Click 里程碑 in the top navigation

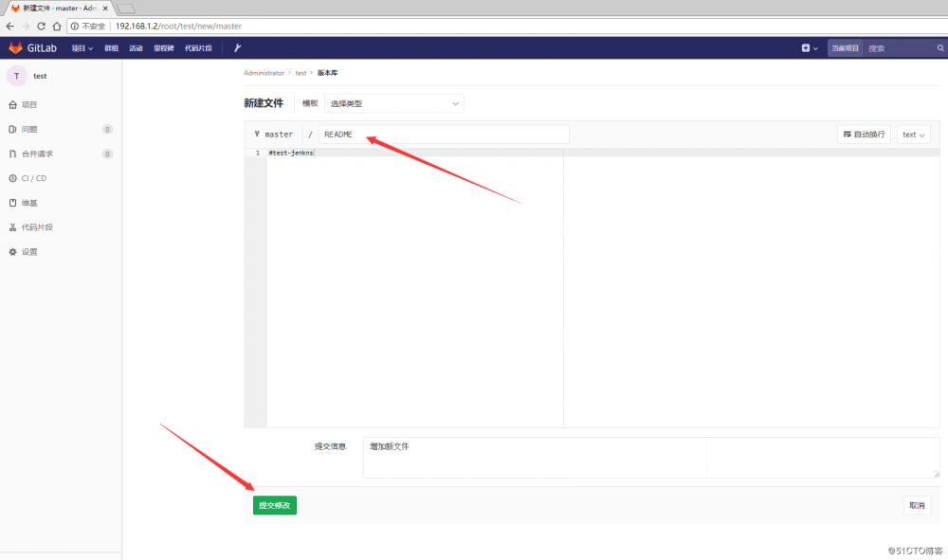[x=163, y=47]
